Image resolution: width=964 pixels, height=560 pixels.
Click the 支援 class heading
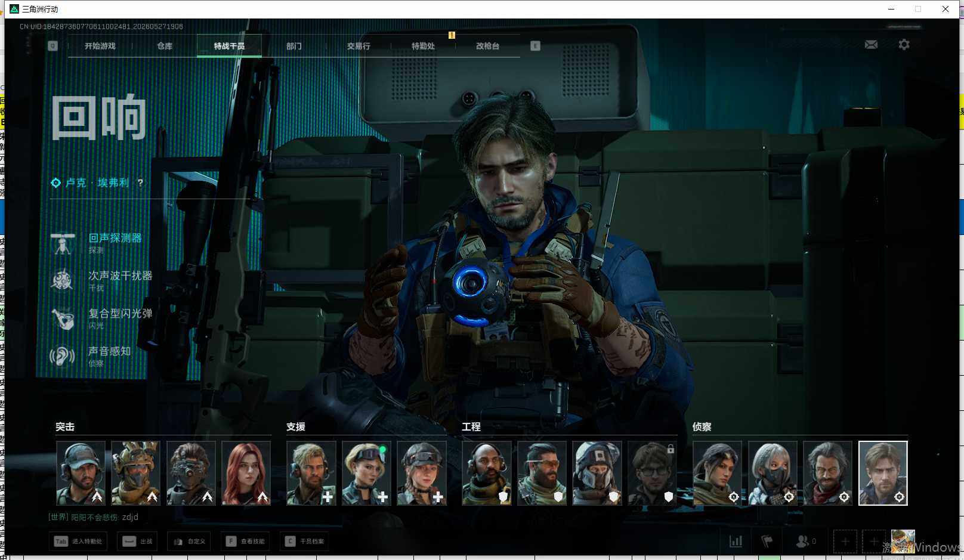[x=296, y=427]
